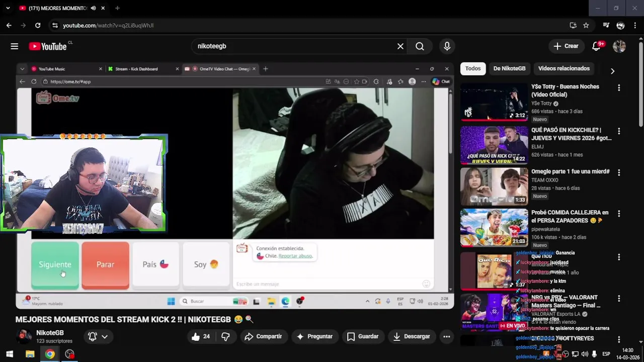Open options menu for Probé COMIDA CALLEJERA
644x362 pixels.
pyautogui.click(x=619, y=213)
